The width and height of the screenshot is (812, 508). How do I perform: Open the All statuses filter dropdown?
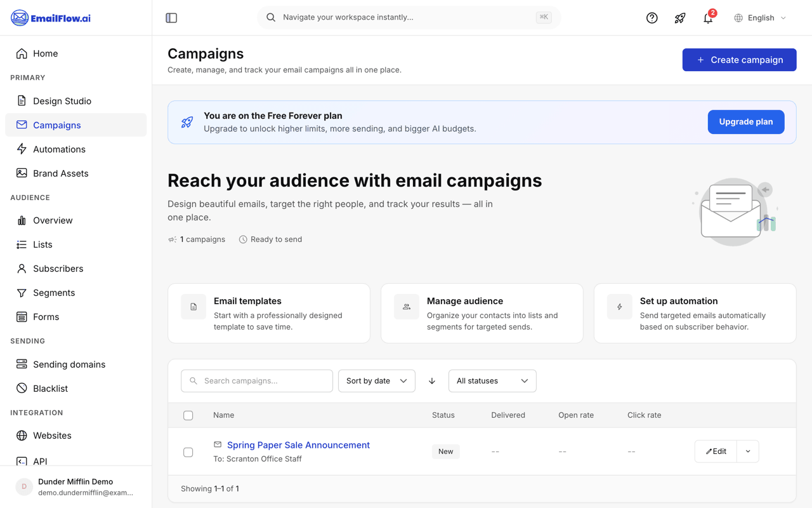[492, 381]
